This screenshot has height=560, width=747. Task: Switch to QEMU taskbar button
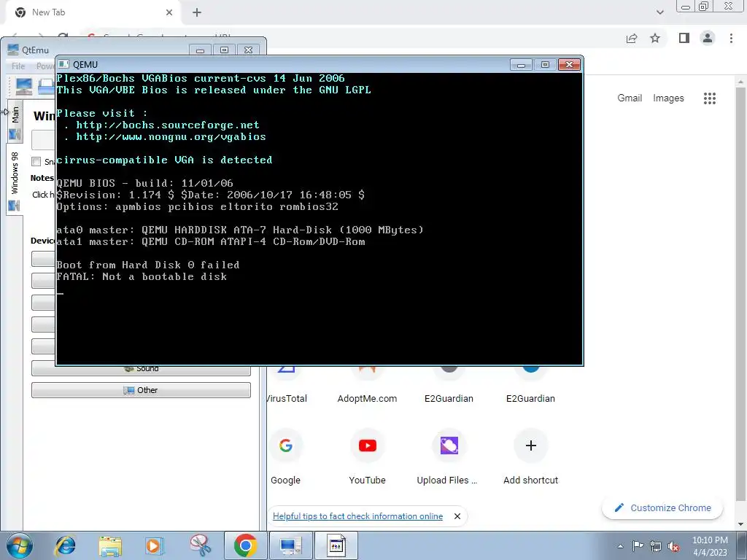click(x=336, y=545)
